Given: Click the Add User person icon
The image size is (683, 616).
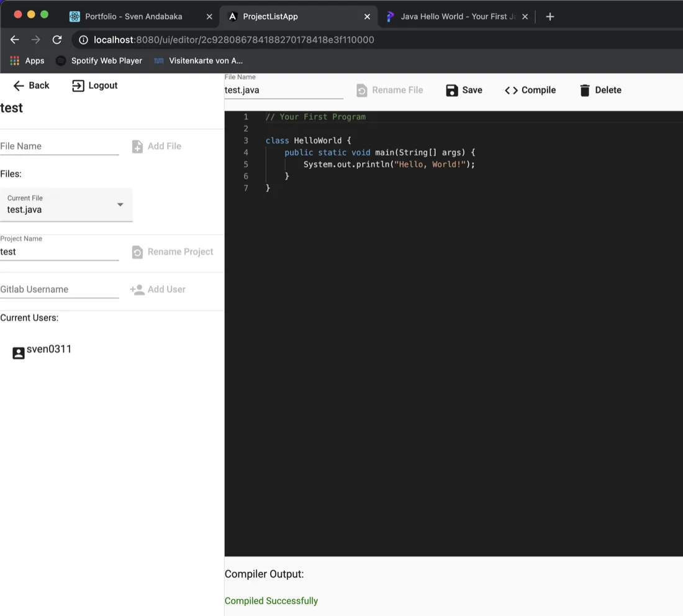Looking at the screenshot, I should click(137, 290).
